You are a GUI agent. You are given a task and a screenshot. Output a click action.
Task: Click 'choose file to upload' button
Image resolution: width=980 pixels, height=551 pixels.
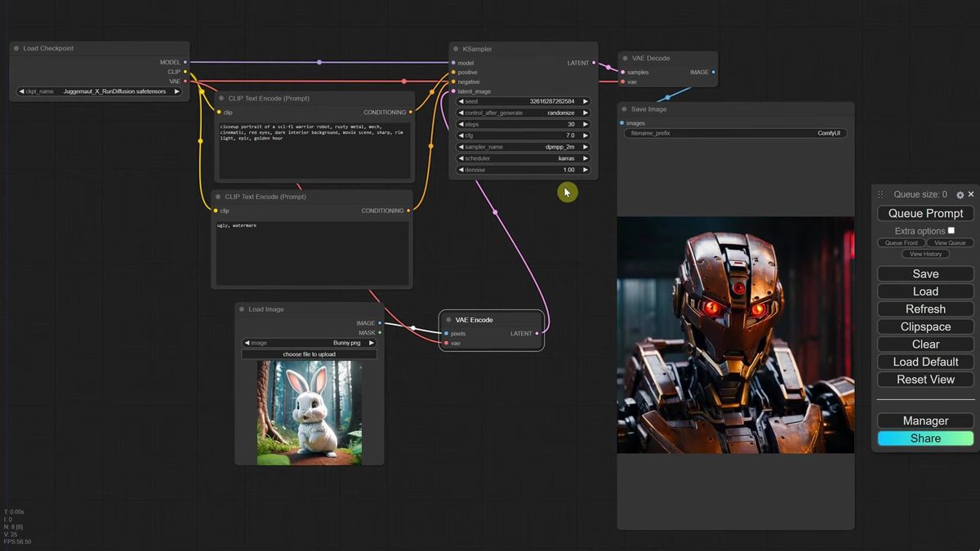click(x=310, y=354)
